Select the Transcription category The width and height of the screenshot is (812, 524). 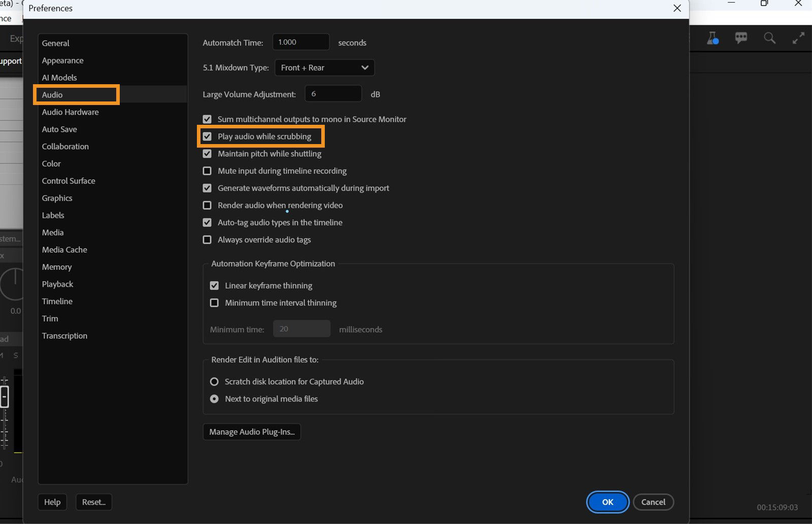coord(64,335)
